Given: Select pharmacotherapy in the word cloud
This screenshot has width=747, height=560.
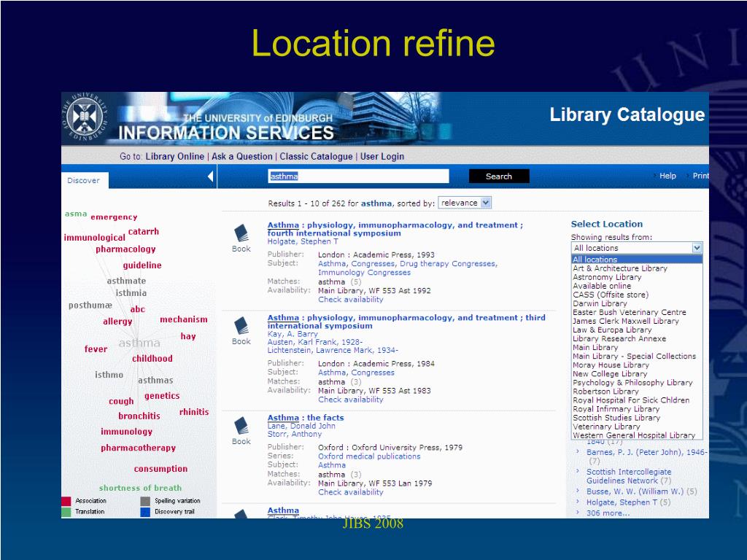Looking at the screenshot, I should (x=138, y=448).
